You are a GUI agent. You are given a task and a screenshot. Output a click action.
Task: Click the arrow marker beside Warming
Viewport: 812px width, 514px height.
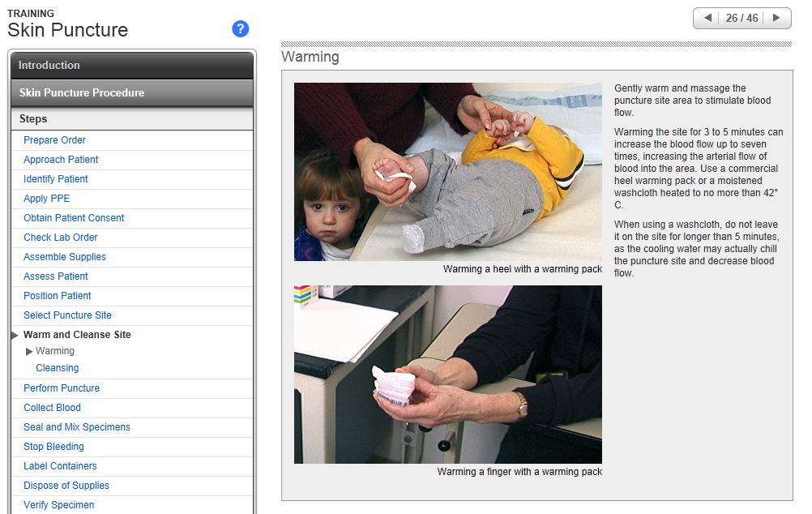(30, 351)
